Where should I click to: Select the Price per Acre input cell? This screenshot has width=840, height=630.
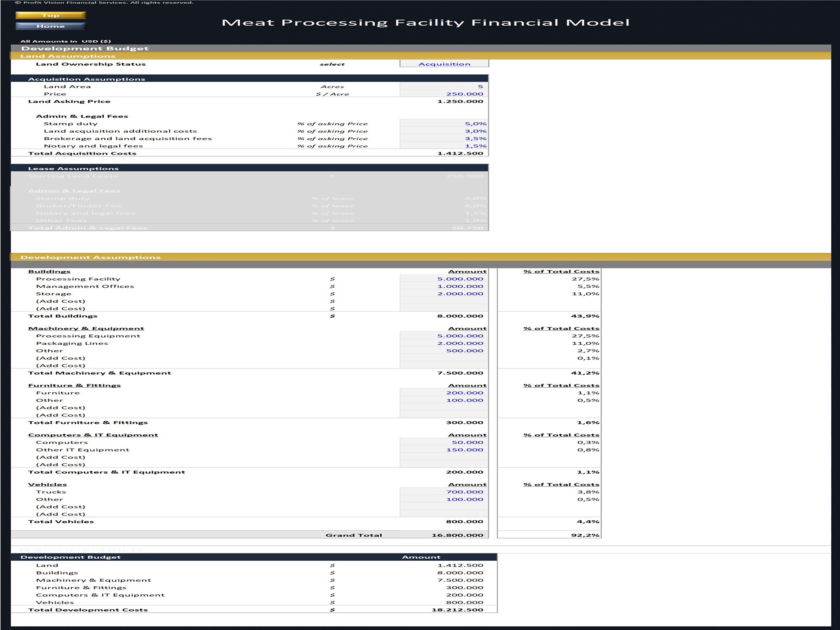tap(444, 94)
